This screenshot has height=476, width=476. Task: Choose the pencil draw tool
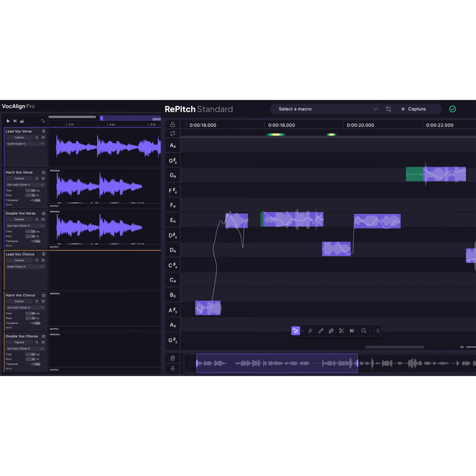pos(321,331)
